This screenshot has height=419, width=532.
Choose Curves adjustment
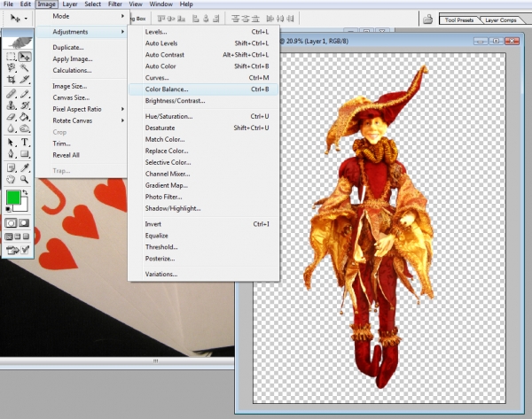(204, 78)
